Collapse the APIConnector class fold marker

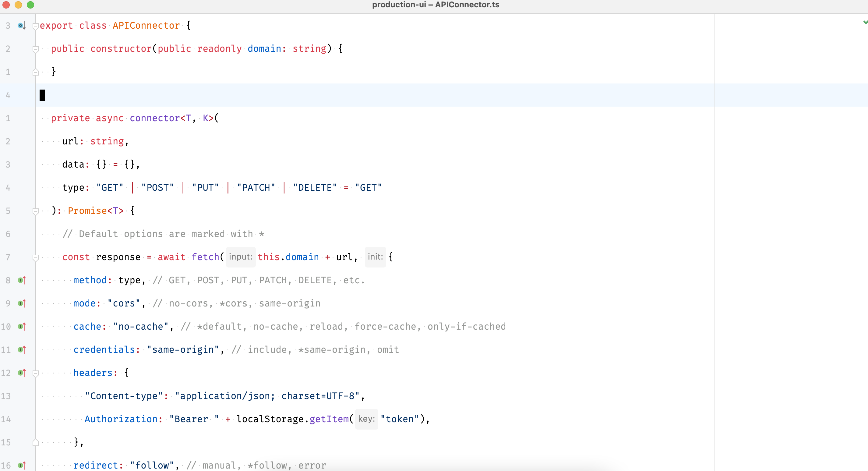pyautogui.click(x=35, y=26)
